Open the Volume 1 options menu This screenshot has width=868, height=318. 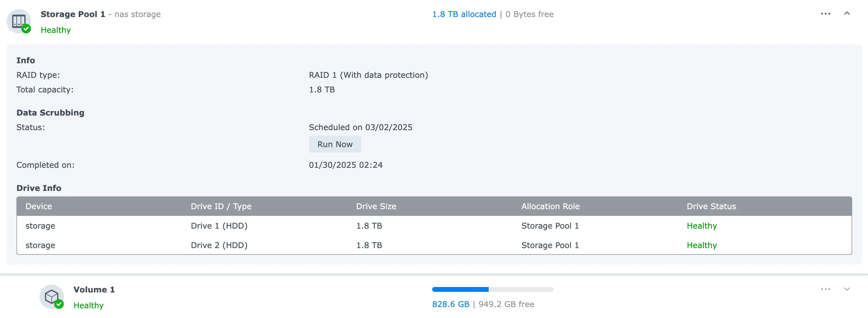pos(825,289)
